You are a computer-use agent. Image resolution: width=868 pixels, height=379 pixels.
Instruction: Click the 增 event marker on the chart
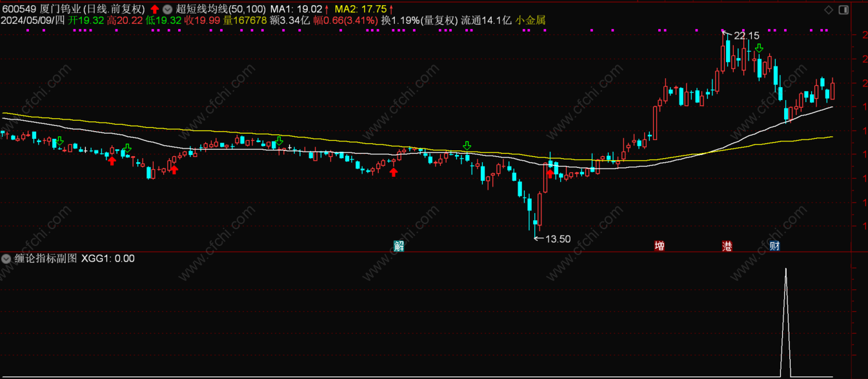[659, 246]
